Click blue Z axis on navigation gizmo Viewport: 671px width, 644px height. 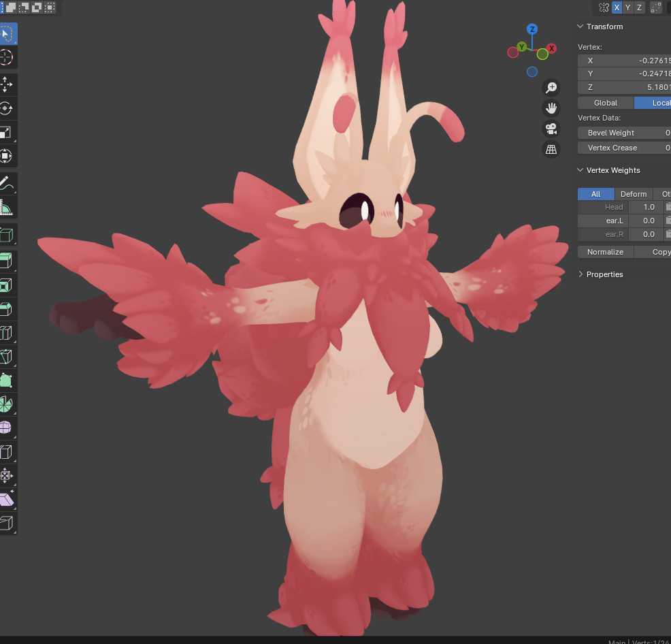pyautogui.click(x=532, y=29)
